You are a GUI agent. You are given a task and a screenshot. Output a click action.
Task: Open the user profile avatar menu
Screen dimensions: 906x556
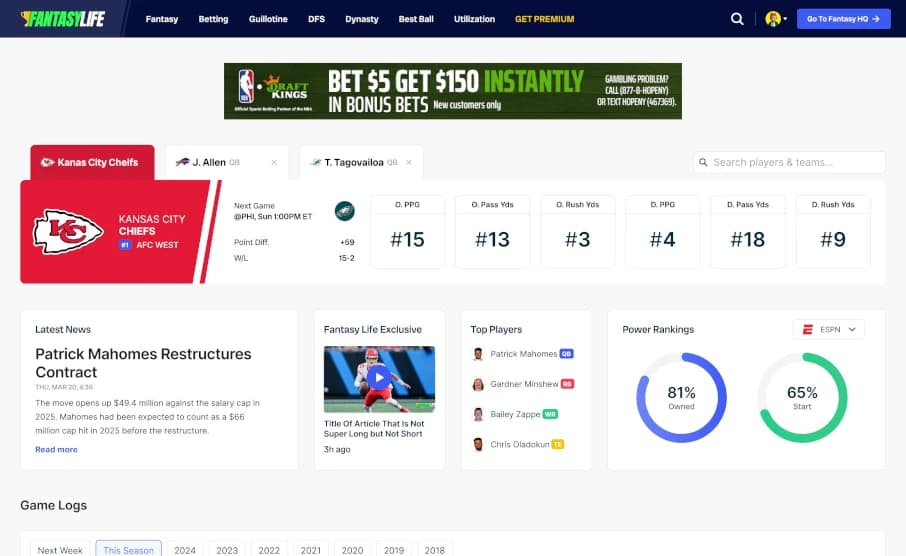click(774, 19)
